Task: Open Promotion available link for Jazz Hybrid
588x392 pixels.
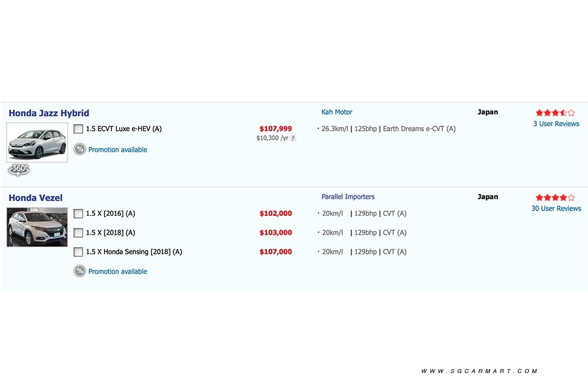Action: pyautogui.click(x=118, y=150)
